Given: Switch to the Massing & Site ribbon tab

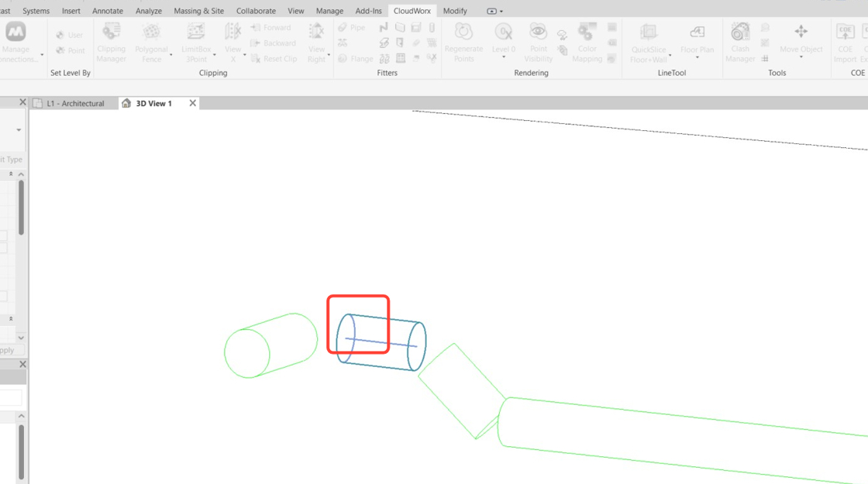Looking at the screenshot, I should point(198,11).
